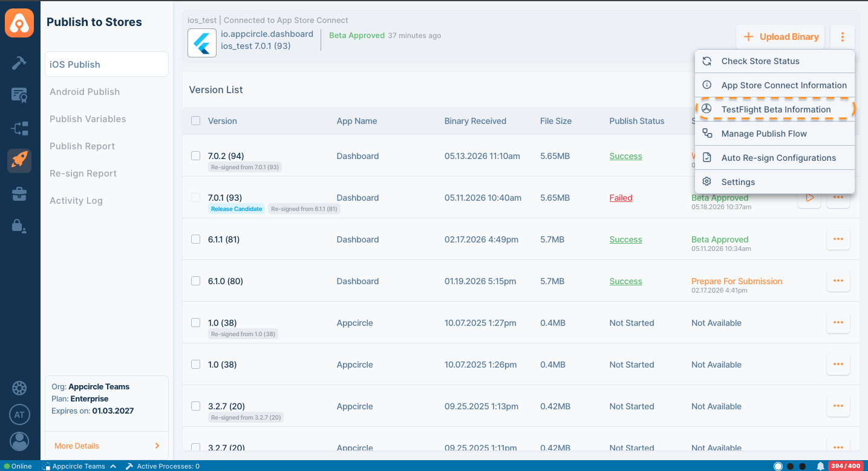This screenshot has height=471, width=868.
Task: Select the rocket Publish module icon
Action: (x=19, y=160)
